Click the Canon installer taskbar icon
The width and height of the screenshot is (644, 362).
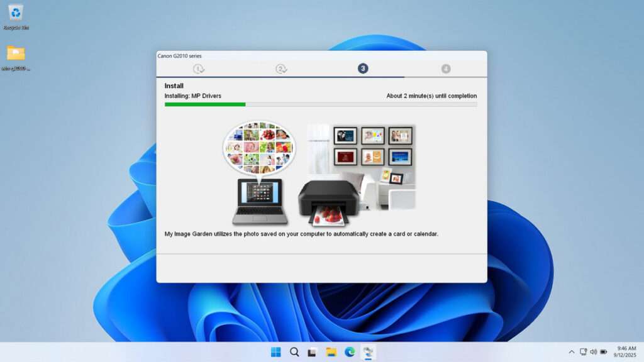point(369,352)
